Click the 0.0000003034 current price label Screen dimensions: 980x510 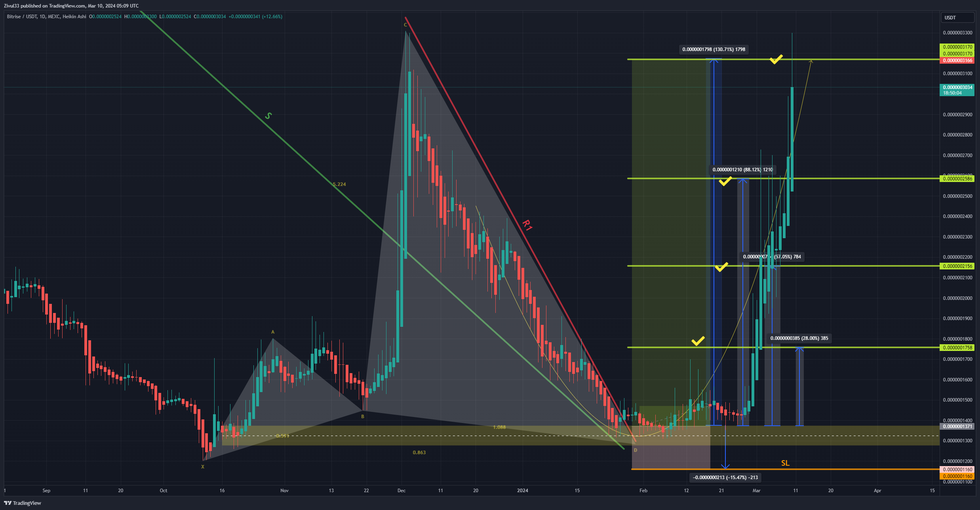click(x=957, y=90)
